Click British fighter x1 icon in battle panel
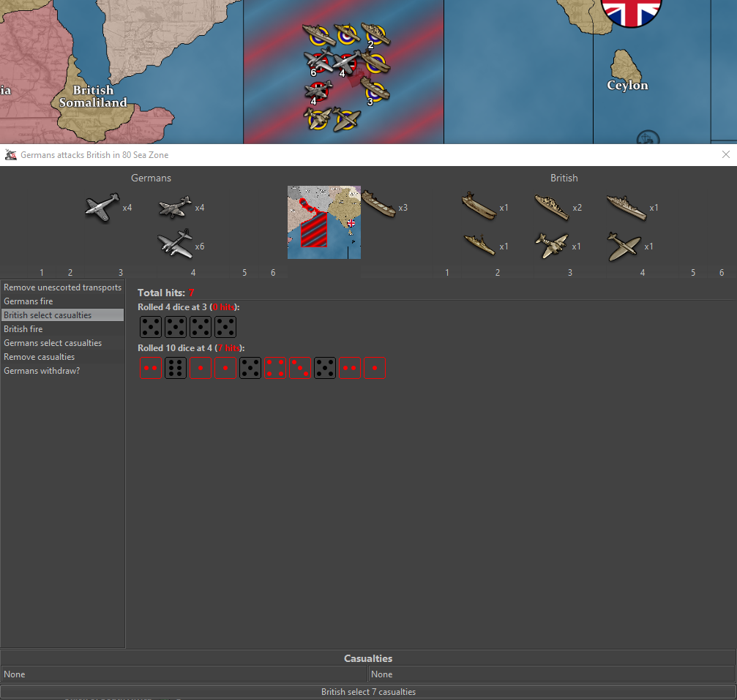 click(x=624, y=246)
